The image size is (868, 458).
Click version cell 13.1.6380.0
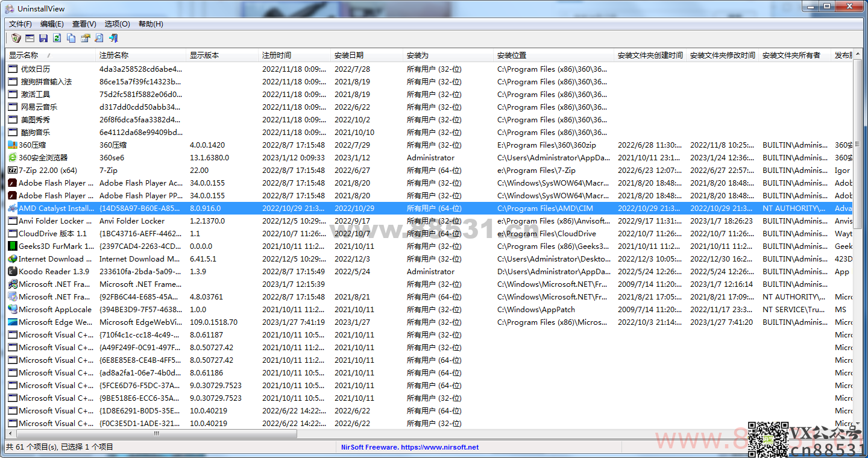tap(209, 157)
